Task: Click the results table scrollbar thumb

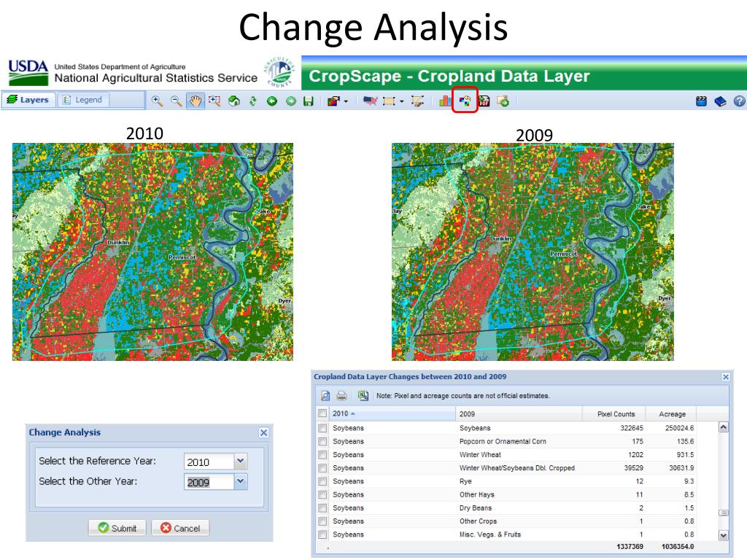Action: pos(723,513)
